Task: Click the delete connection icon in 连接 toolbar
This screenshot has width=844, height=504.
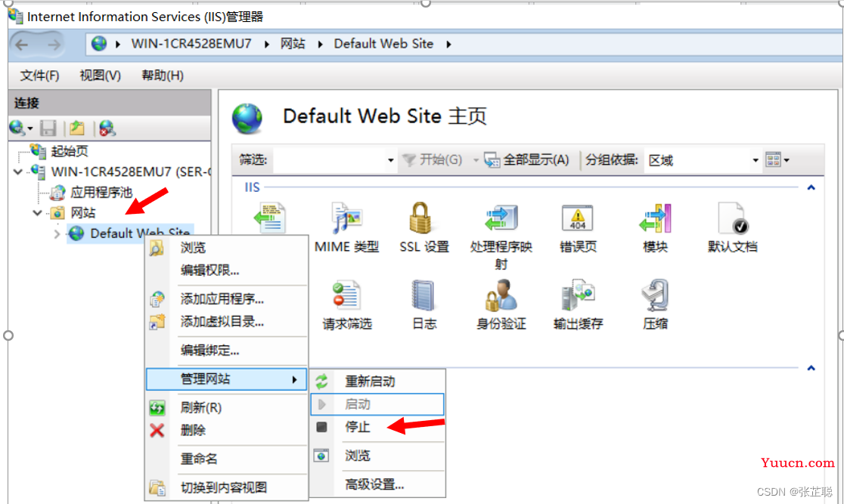Action: pyautogui.click(x=107, y=128)
